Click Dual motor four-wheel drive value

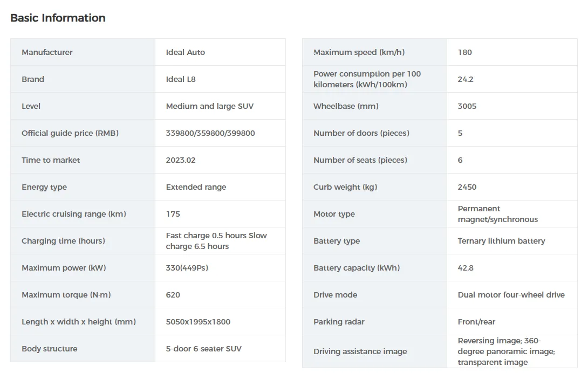511,295
